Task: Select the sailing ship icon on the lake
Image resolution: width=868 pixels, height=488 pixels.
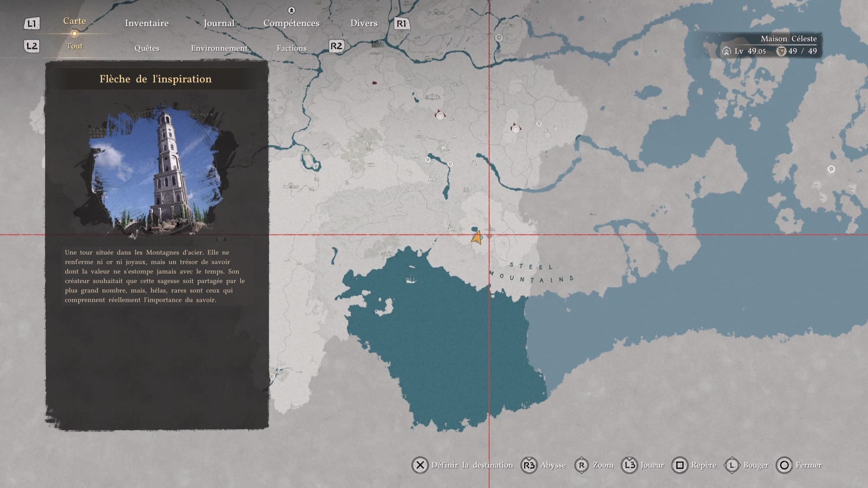Action: pyautogui.click(x=410, y=279)
